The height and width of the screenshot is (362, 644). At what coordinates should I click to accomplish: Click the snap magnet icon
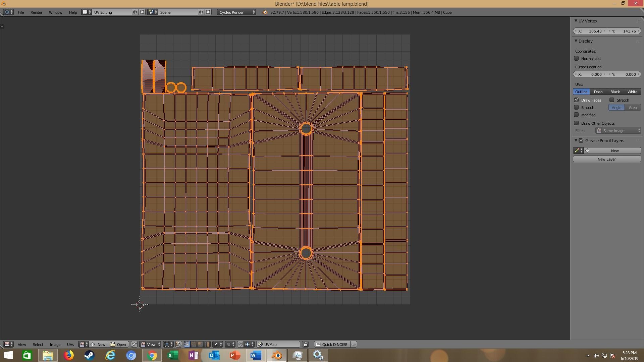point(240,344)
